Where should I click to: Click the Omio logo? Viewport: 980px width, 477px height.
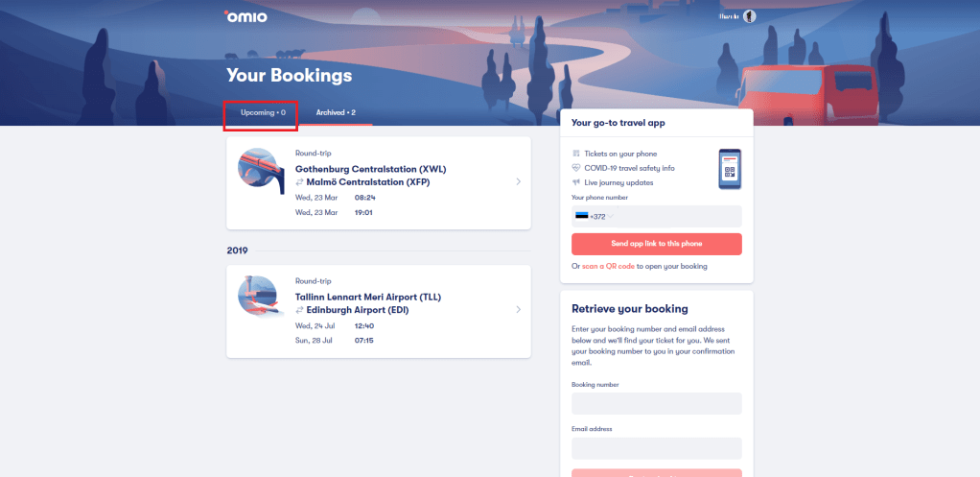245,16
